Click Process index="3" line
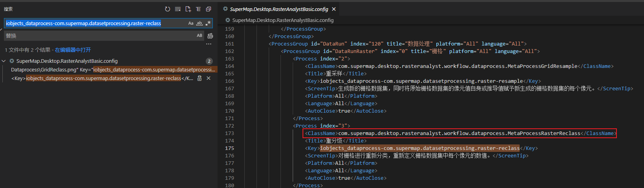Screen dimensions: 644x188 click(x=321, y=126)
